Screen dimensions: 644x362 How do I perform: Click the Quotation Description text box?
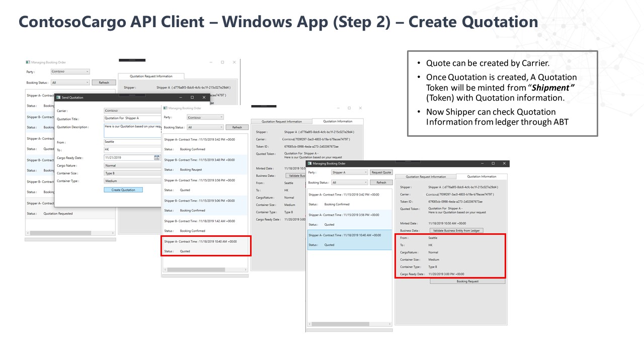(132, 131)
